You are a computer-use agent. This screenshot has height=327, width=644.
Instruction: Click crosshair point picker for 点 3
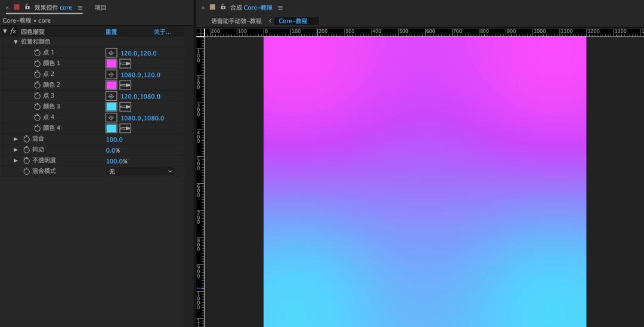[112, 96]
